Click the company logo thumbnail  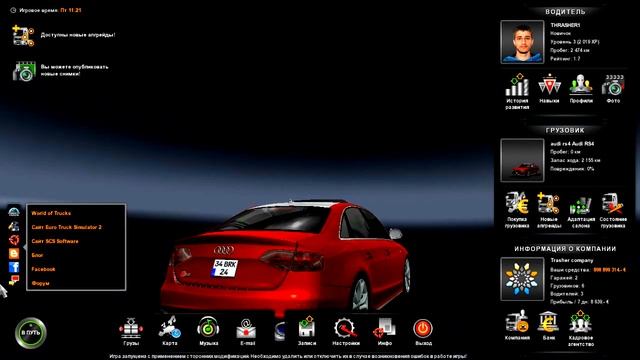coord(522,279)
